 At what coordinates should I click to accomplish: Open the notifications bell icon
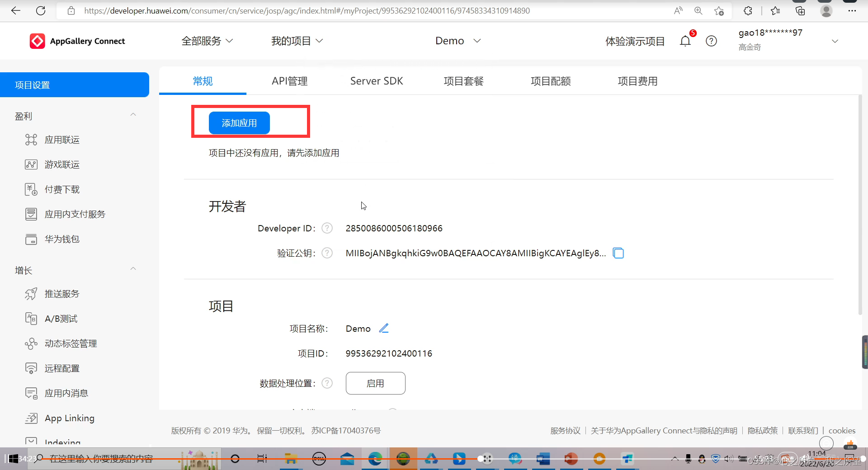685,41
